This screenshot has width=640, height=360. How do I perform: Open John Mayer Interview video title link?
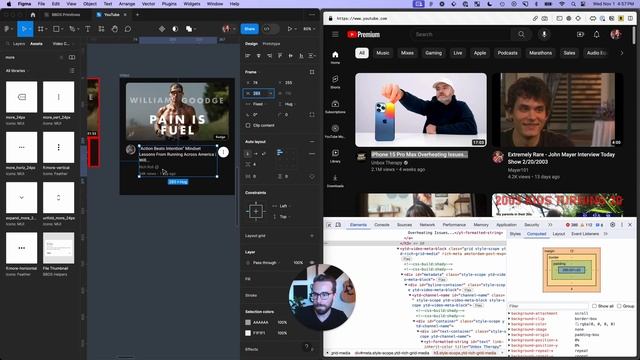coord(561,158)
